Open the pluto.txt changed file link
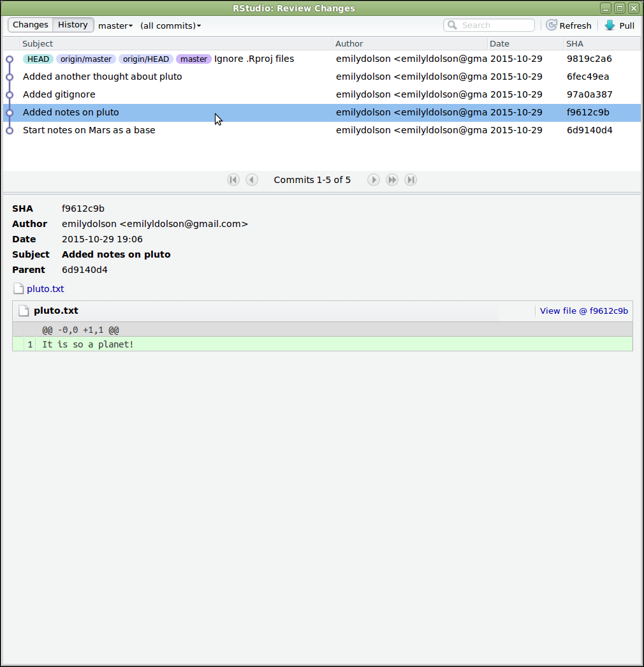 45,289
